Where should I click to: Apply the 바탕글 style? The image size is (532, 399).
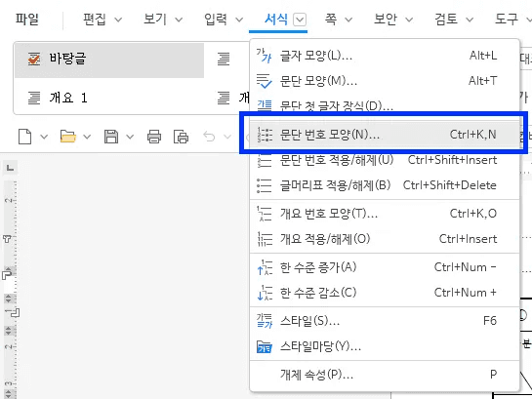pos(109,60)
